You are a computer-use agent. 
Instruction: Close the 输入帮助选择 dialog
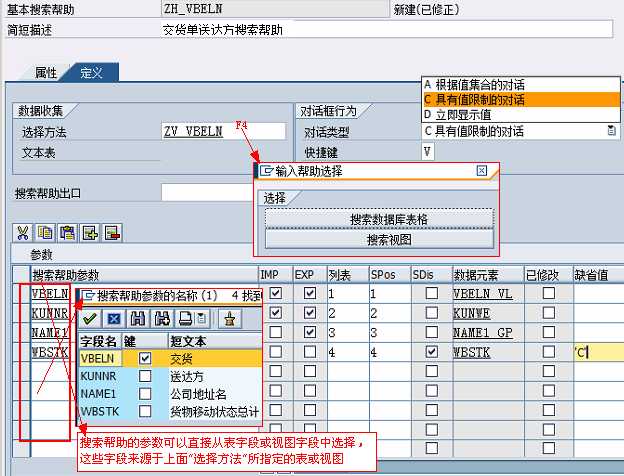click(482, 171)
